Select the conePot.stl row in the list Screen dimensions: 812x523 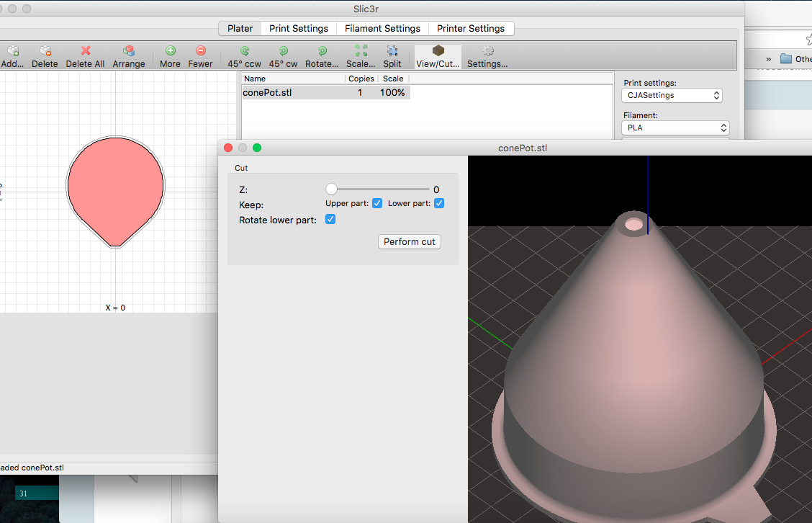point(325,93)
